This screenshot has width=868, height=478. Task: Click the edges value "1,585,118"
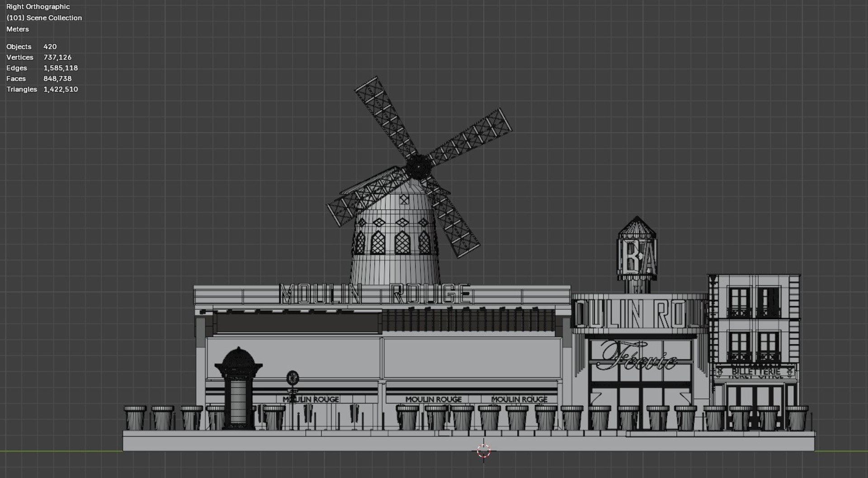point(61,68)
